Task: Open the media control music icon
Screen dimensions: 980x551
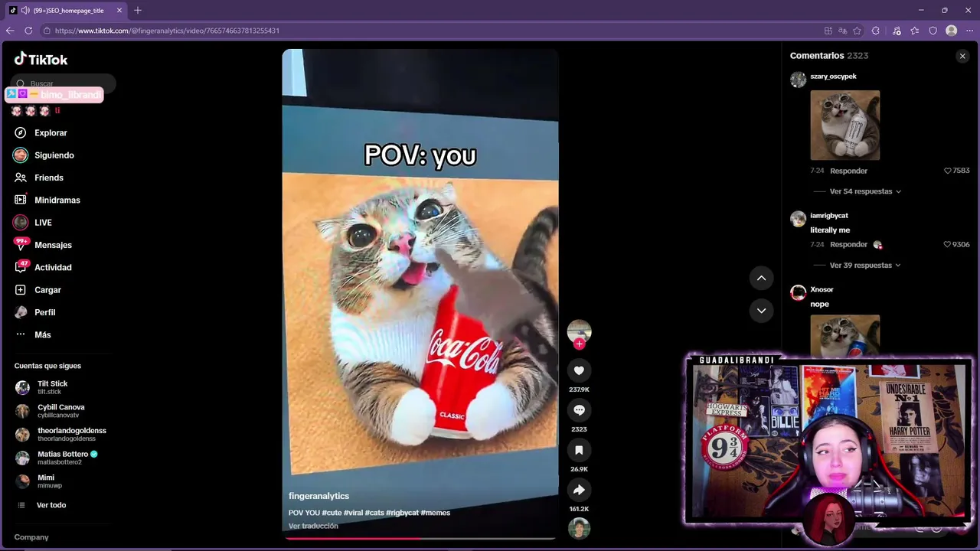Action: [897, 31]
